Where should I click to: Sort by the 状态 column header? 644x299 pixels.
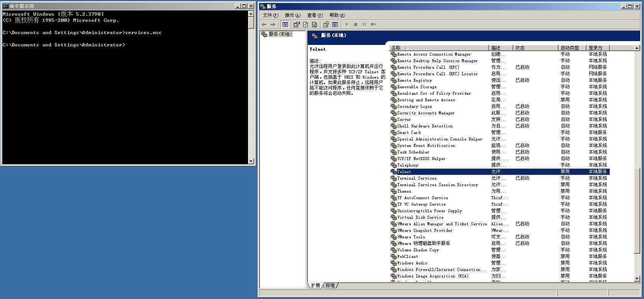(x=536, y=48)
